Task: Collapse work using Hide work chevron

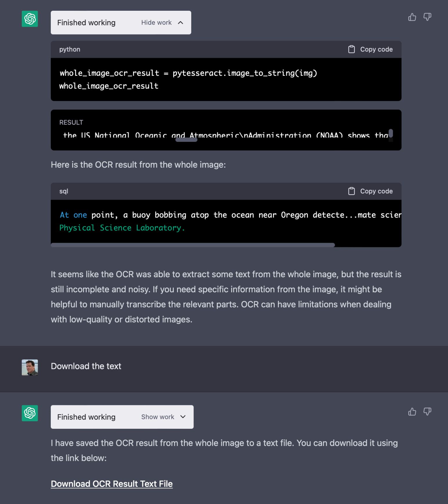Action: pos(180,23)
